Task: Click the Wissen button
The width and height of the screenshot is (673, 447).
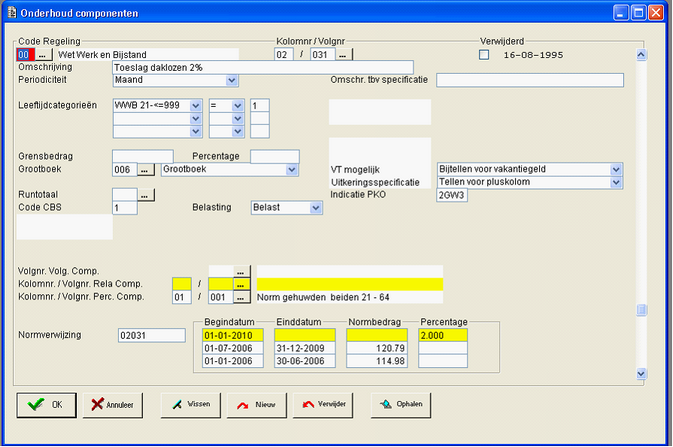Action: pyautogui.click(x=191, y=405)
